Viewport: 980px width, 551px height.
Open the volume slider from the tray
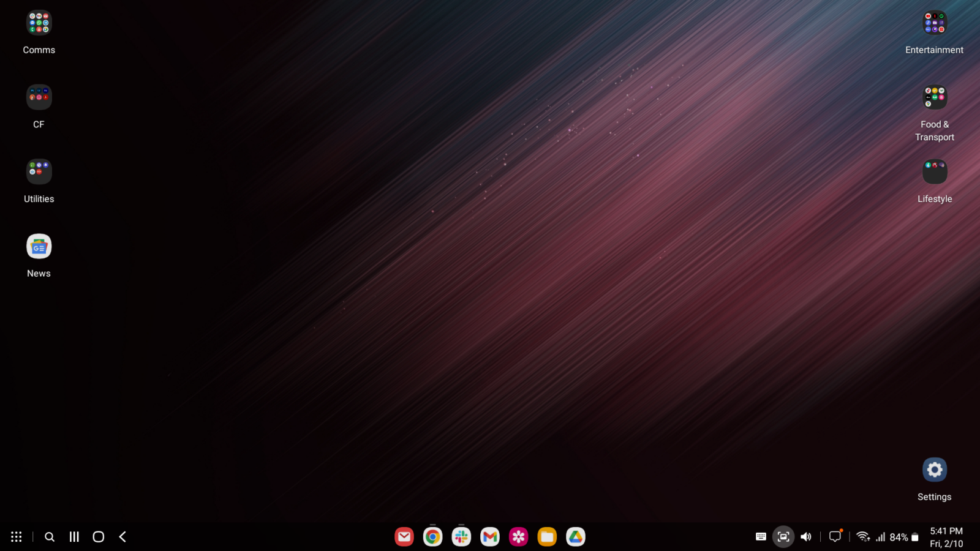coord(806,536)
